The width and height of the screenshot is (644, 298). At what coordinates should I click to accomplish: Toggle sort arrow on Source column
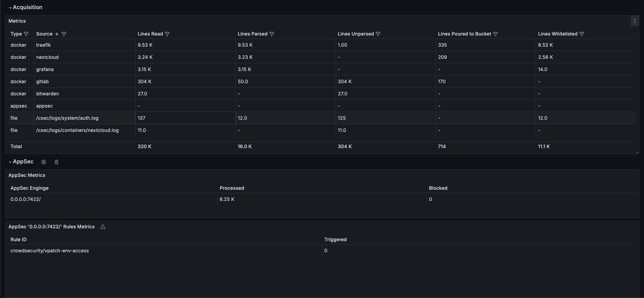[x=57, y=34]
